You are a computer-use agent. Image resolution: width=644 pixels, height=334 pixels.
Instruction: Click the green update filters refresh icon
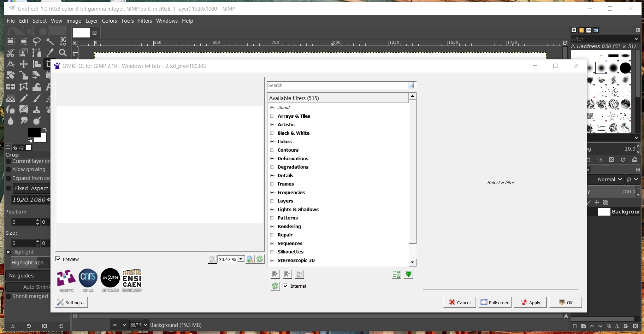pos(275,286)
